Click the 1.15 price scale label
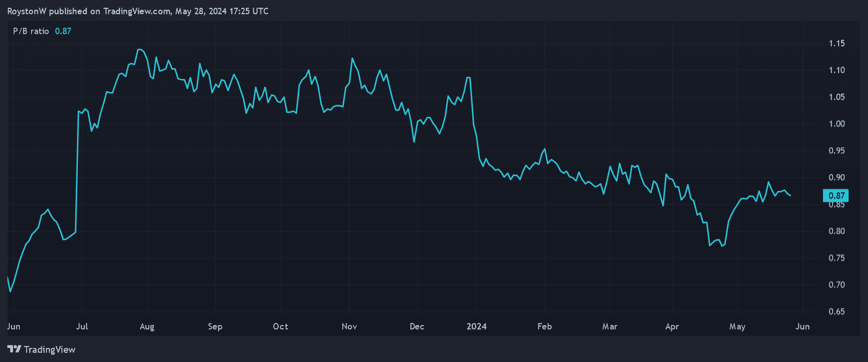Image resolution: width=868 pixels, height=362 pixels. (x=837, y=44)
